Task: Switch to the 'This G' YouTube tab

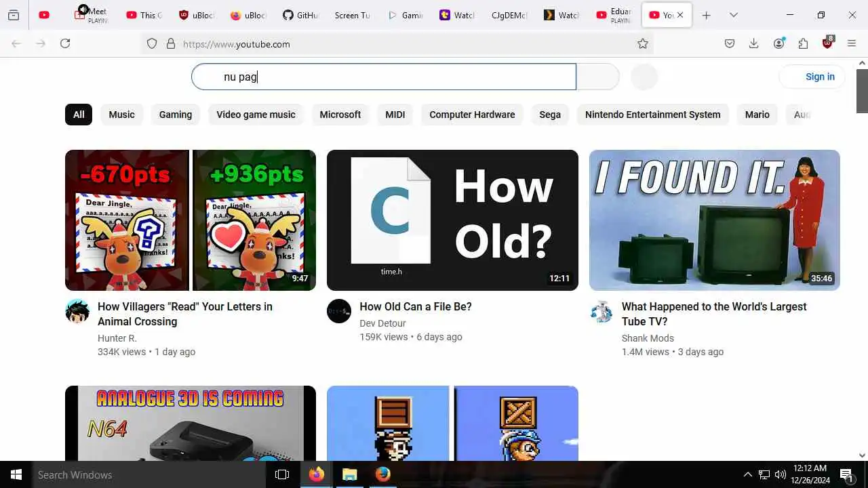Action: (143, 15)
